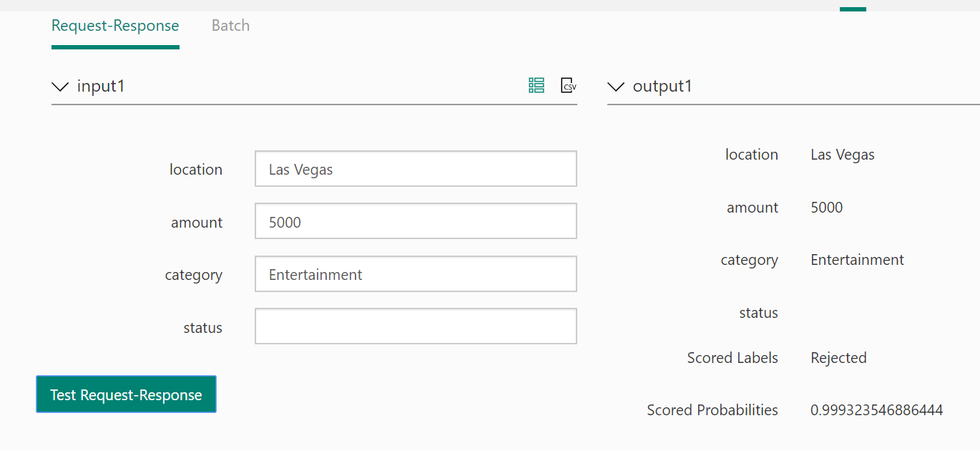Click the Las Vegas output value

click(x=842, y=155)
